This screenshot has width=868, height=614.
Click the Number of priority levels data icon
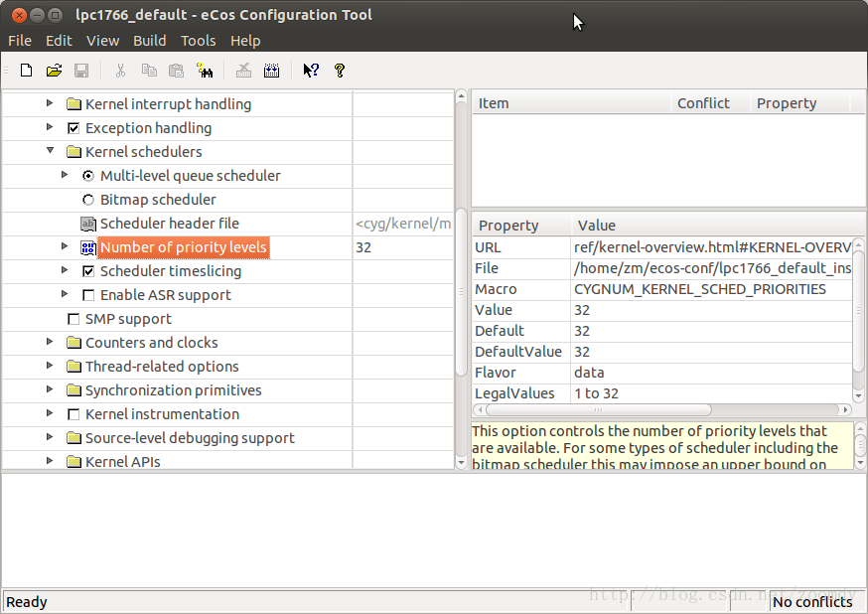(x=88, y=247)
